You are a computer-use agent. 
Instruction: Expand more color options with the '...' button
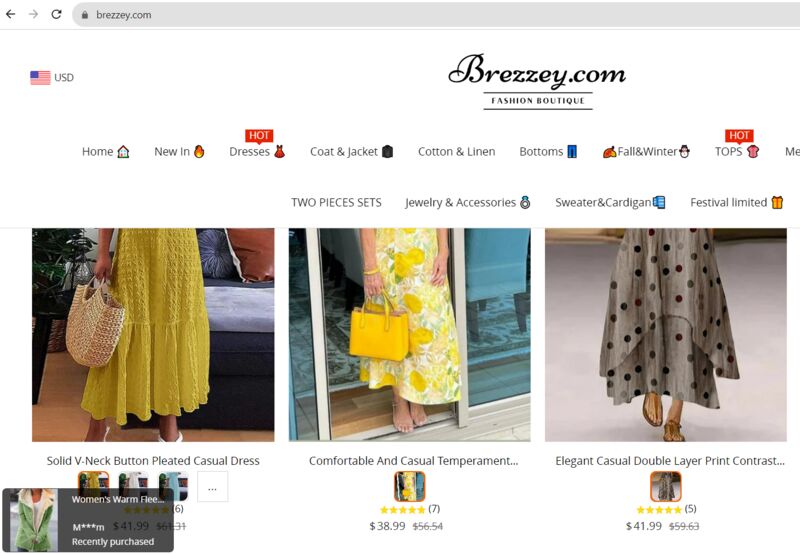[x=212, y=487]
